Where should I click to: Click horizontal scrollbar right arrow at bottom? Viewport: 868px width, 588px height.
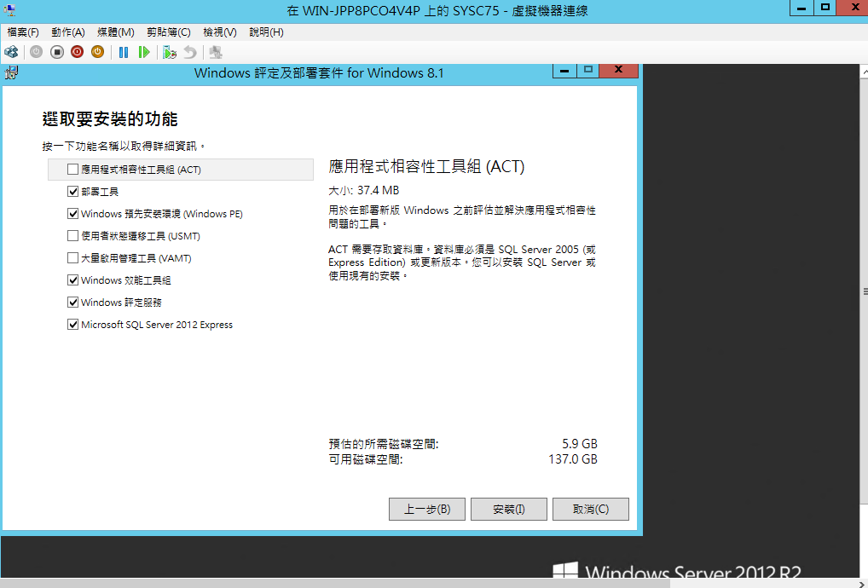tap(859, 584)
